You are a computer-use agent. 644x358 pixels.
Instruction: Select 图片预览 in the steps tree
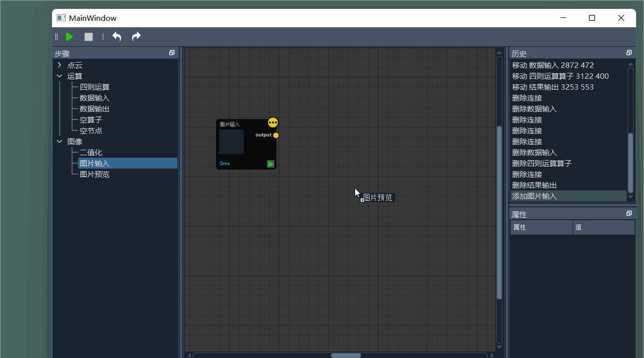click(x=95, y=174)
